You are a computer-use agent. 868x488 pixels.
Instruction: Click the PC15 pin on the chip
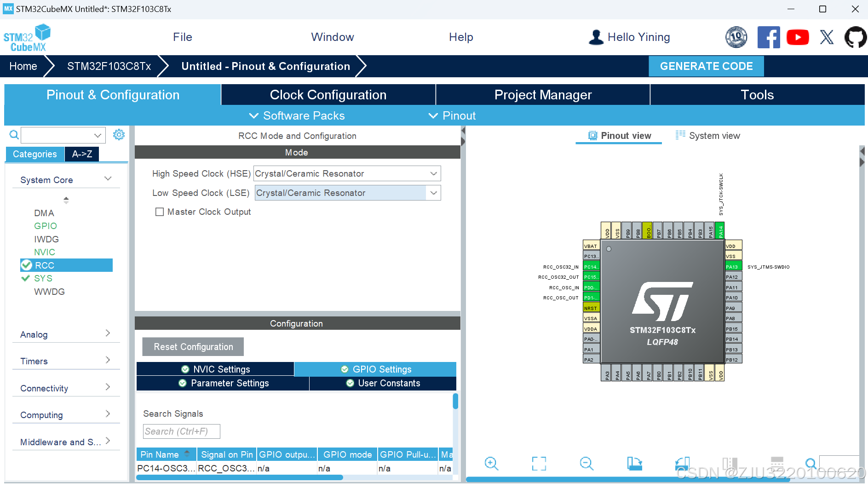coord(591,277)
